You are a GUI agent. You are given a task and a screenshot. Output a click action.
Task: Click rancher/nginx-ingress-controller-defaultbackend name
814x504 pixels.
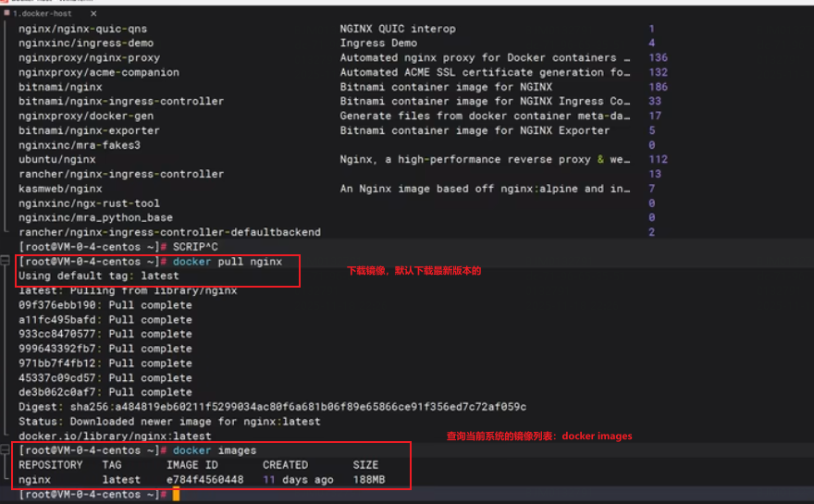click(170, 232)
